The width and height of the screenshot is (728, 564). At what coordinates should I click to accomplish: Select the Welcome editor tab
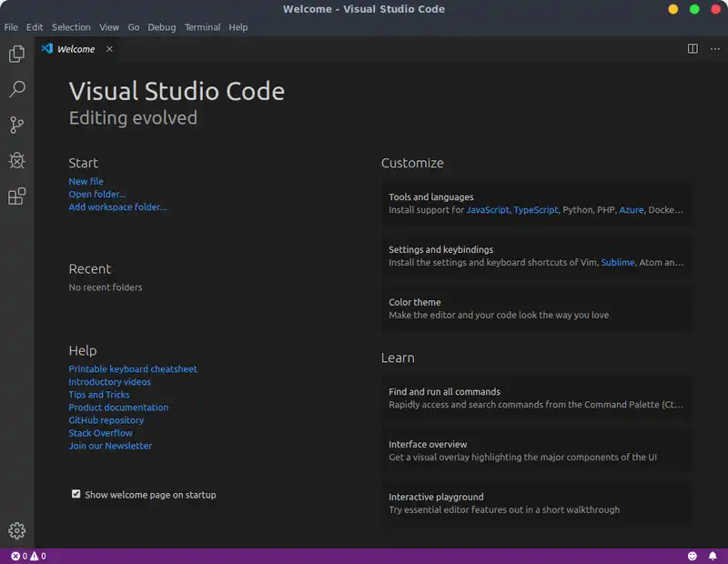point(76,49)
